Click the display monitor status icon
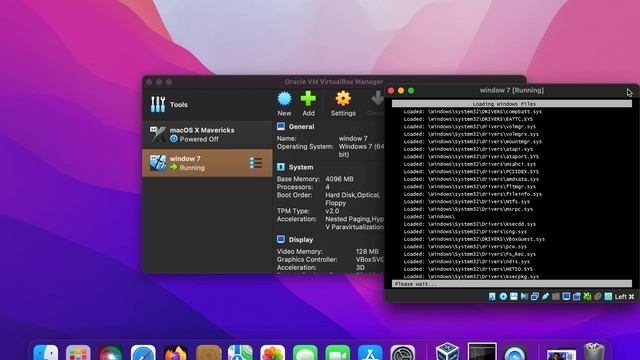This screenshot has width=640, height=360. (x=566, y=296)
